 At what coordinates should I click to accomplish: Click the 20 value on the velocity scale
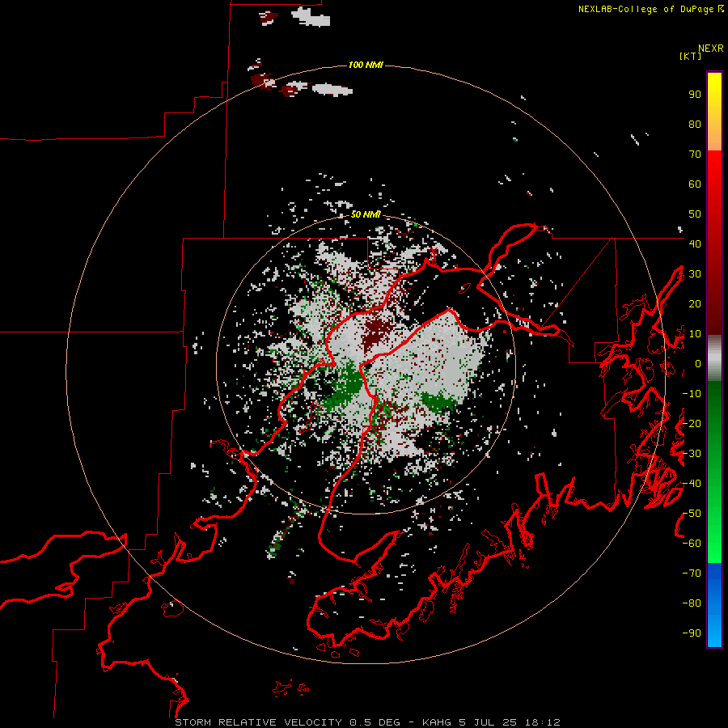pyautogui.click(x=695, y=303)
